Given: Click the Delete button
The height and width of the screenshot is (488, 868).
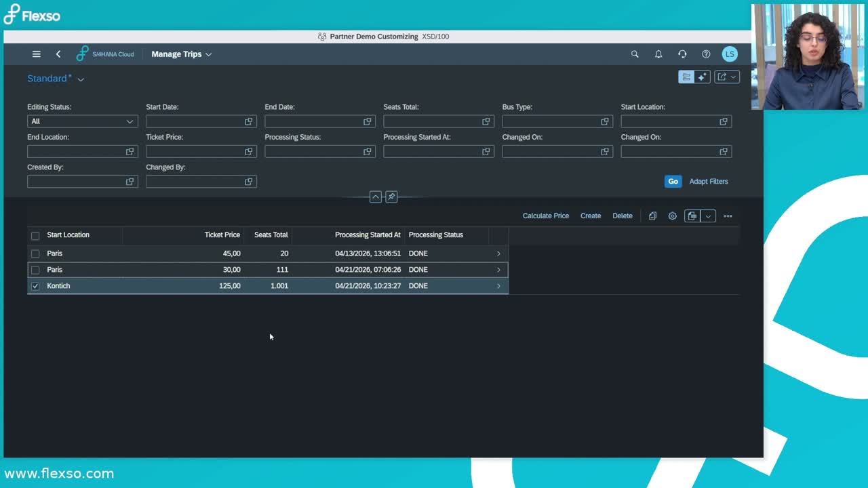Looking at the screenshot, I should (623, 216).
